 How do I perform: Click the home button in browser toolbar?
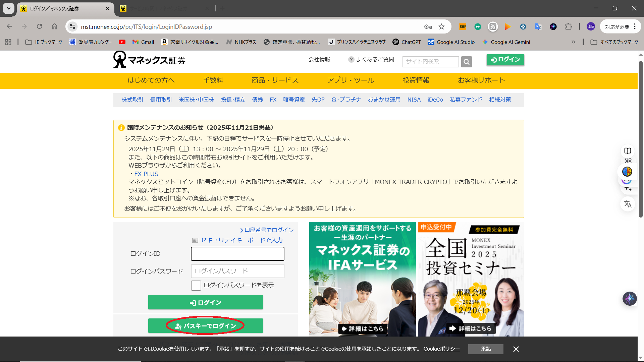point(54,26)
